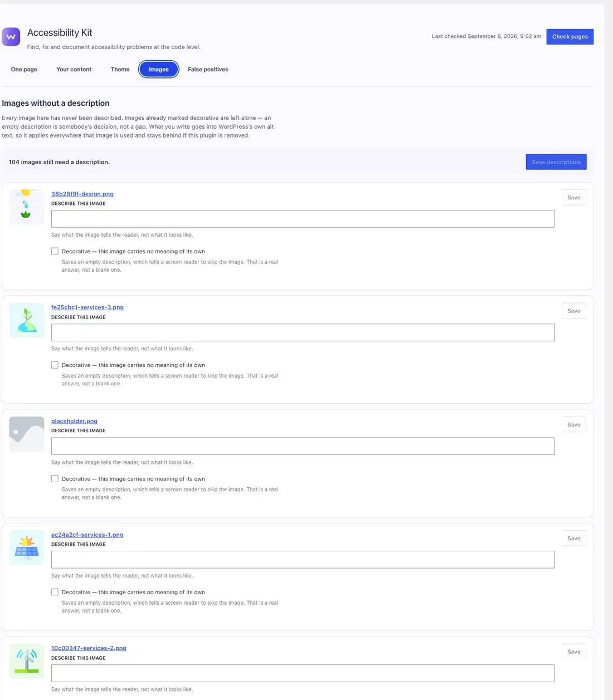Save the fe25cbc1-services-3.png description
This screenshot has width=613, height=700.
573,311
